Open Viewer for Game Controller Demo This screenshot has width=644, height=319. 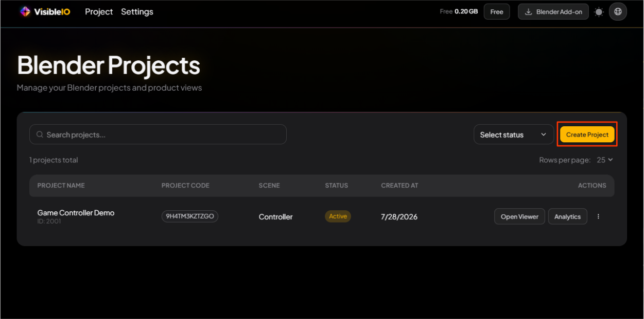[x=519, y=217]
